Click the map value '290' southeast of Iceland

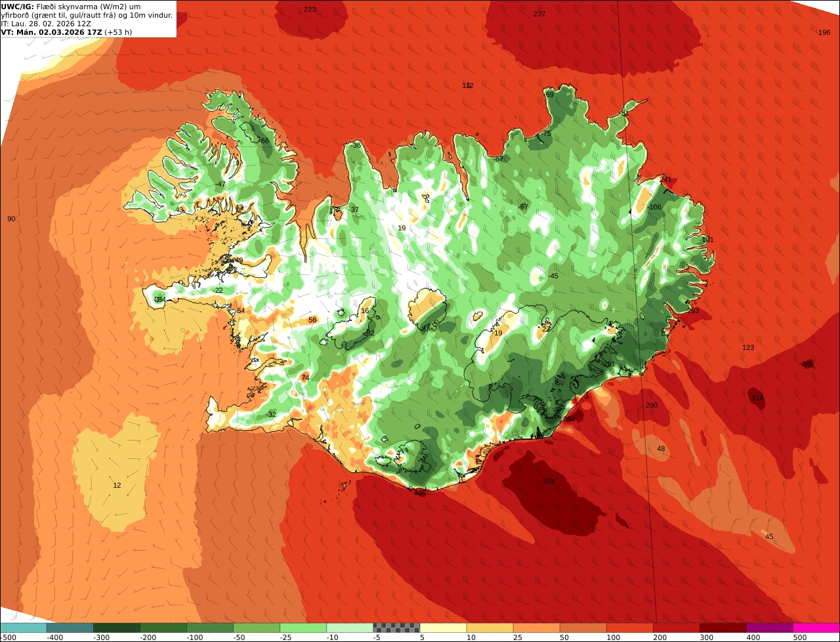click(652, 405)
